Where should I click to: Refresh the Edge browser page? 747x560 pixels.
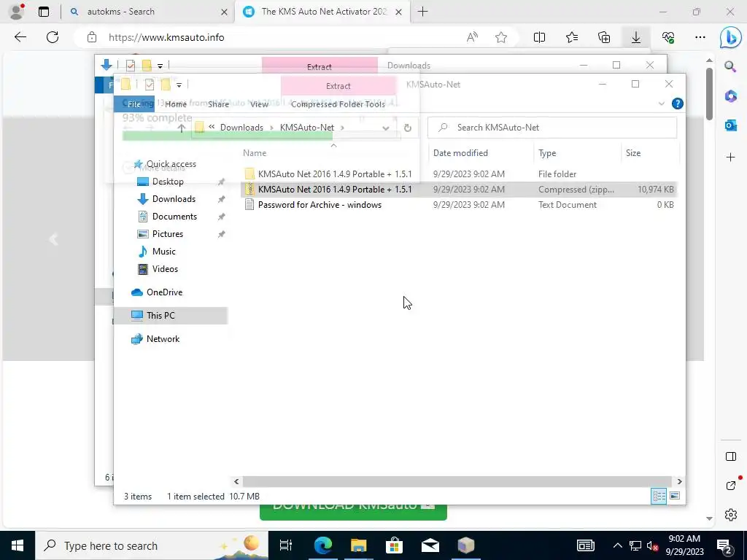coord(53,37)
